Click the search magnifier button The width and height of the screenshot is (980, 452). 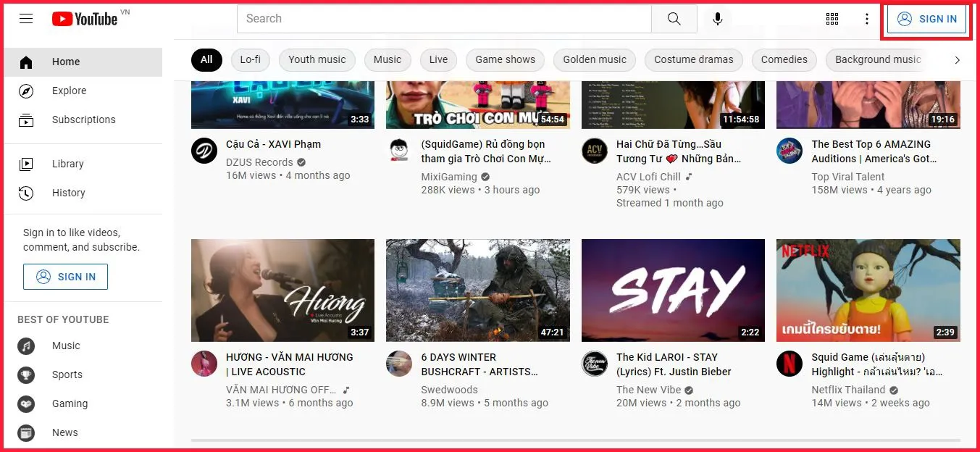point(674,18)
